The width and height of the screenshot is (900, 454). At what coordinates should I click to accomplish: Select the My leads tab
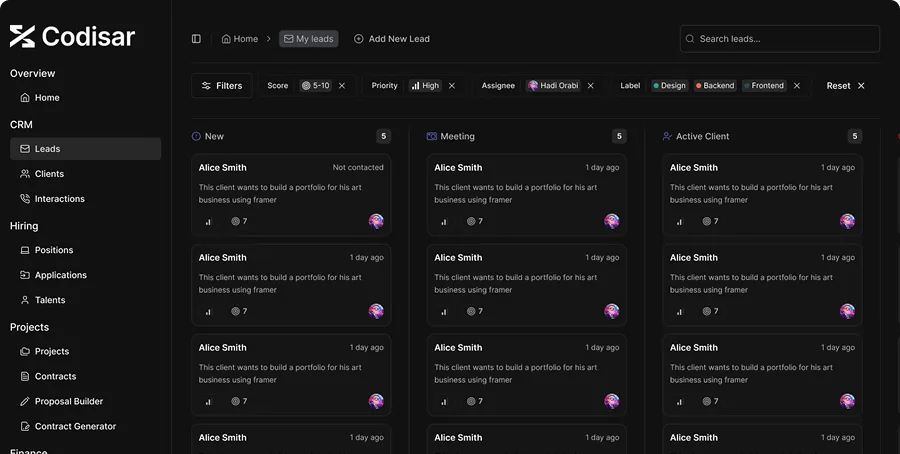[308, 39]
